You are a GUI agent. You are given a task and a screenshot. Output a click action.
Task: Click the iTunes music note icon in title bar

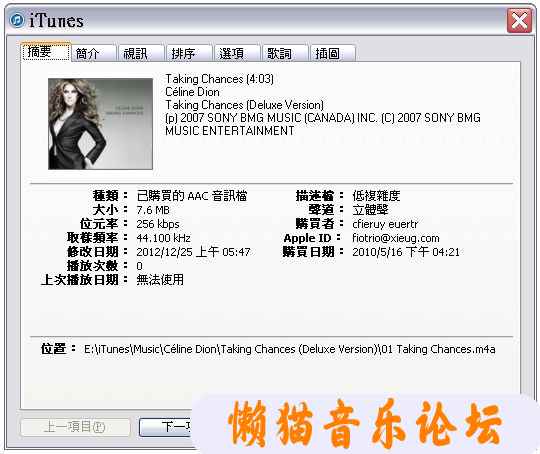click(17, 20)
